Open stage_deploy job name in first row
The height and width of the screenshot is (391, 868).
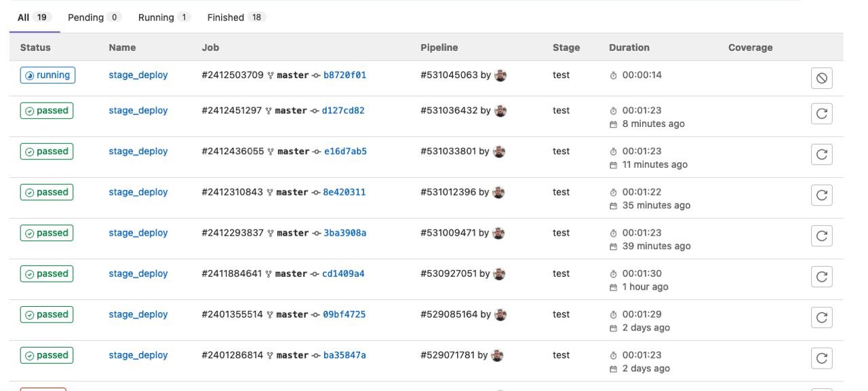[138, 75]
